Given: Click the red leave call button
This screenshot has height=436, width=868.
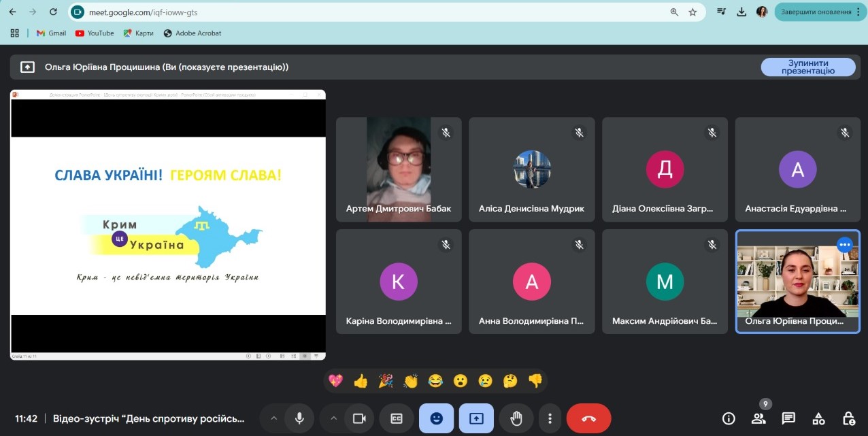Looking at the screenshot, I should pos(588,418).
